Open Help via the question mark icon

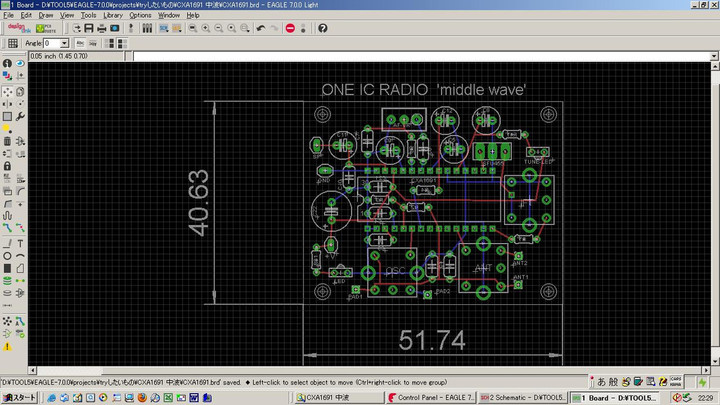point(323,28)
